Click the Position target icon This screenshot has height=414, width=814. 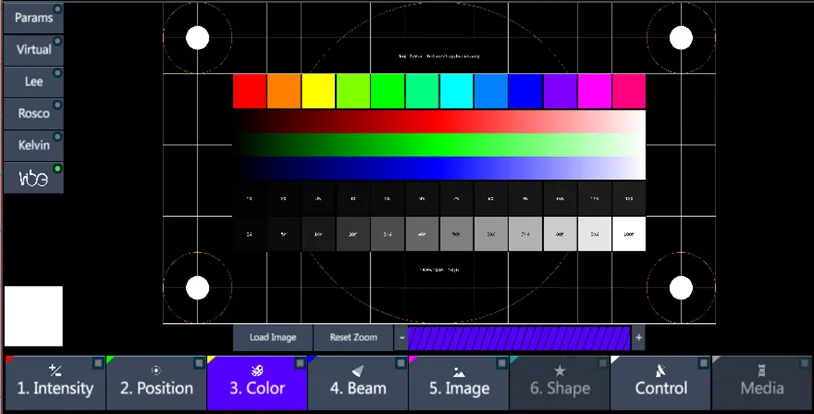[156, 370]
